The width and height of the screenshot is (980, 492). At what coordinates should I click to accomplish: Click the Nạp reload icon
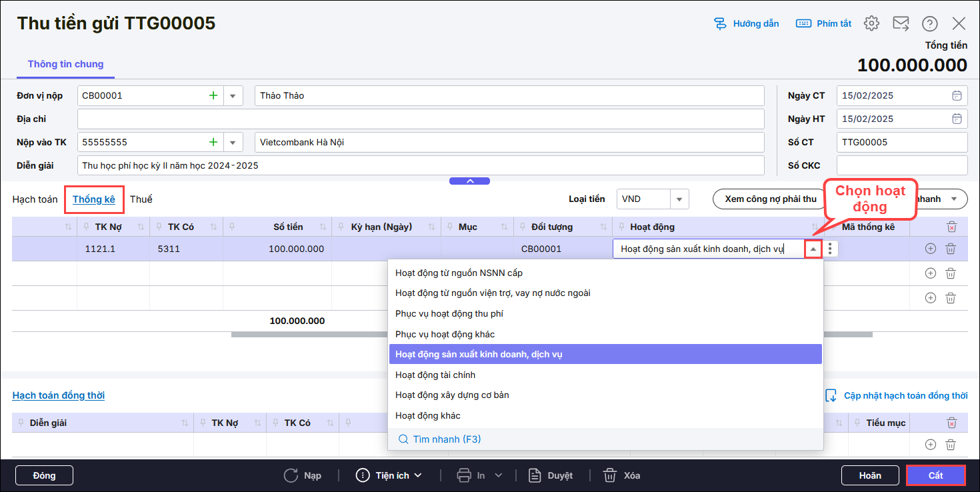291,475
